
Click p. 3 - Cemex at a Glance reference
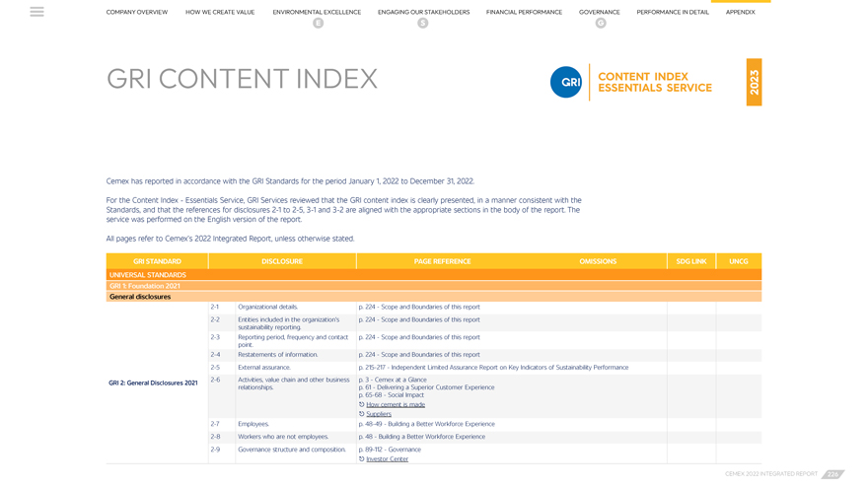click(393, 380)
